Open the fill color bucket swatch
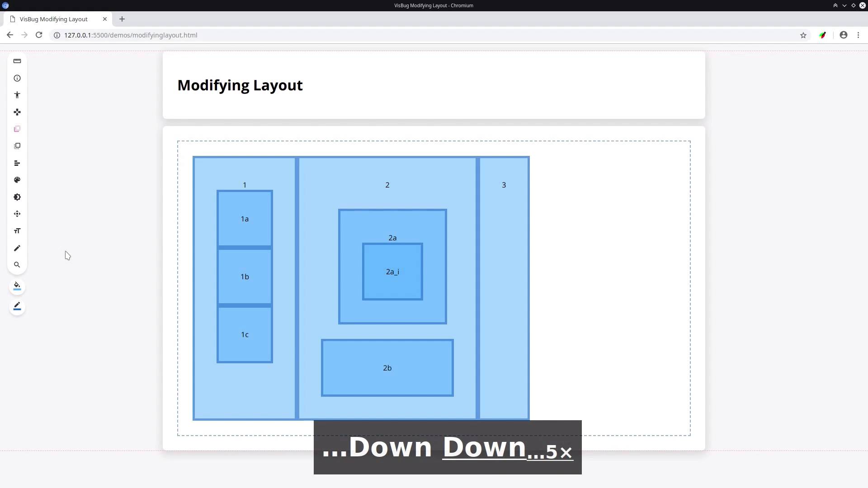The image size is (868, 488). point(17,286)
